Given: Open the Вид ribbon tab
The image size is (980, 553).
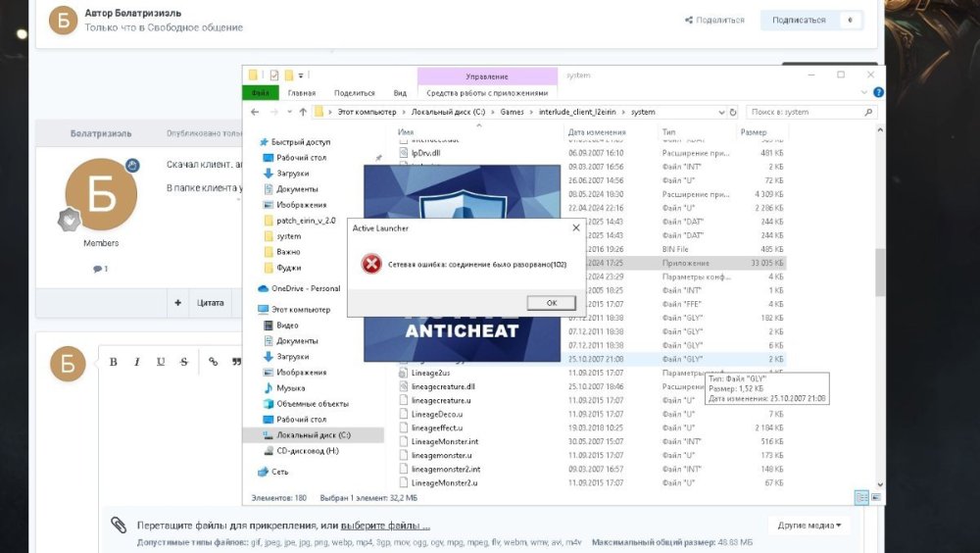Looking at the screenshot, I should (400, 93).
